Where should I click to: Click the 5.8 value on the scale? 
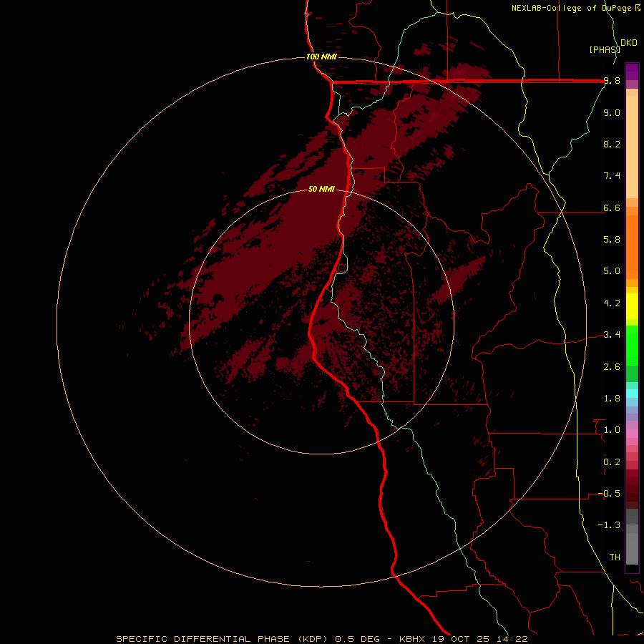pyautogui.click(x=612, y=239)
